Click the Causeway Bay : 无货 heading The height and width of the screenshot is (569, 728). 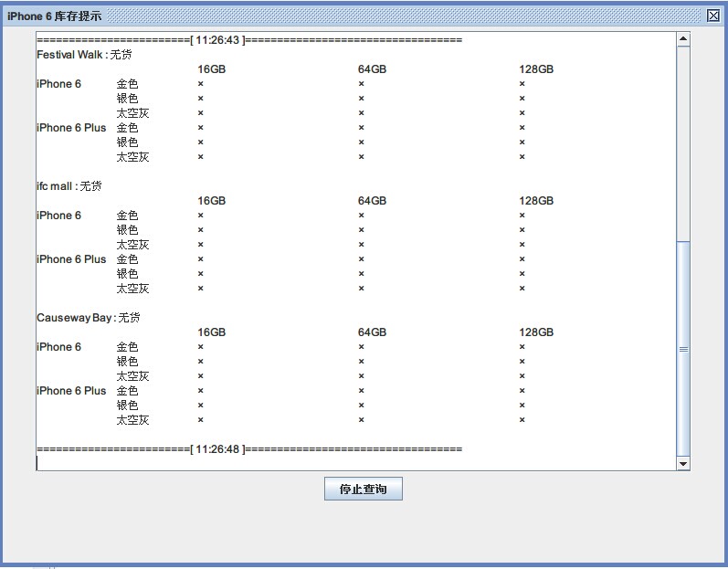coord(89,318)
